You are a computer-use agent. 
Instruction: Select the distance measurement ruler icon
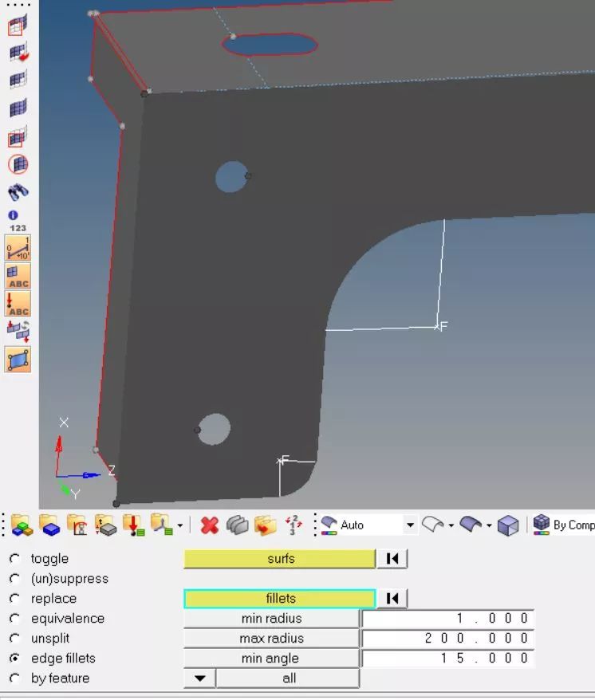[x=18, y=248]
